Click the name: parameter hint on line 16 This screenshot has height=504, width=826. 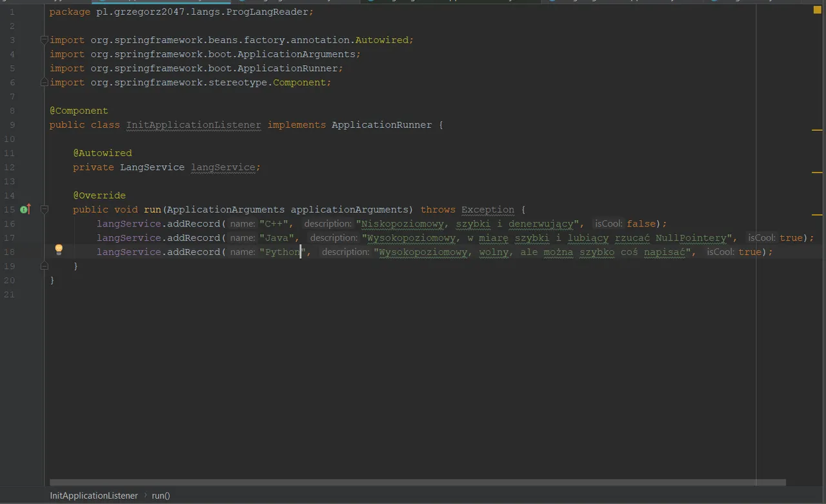click(x=243, y=223)
